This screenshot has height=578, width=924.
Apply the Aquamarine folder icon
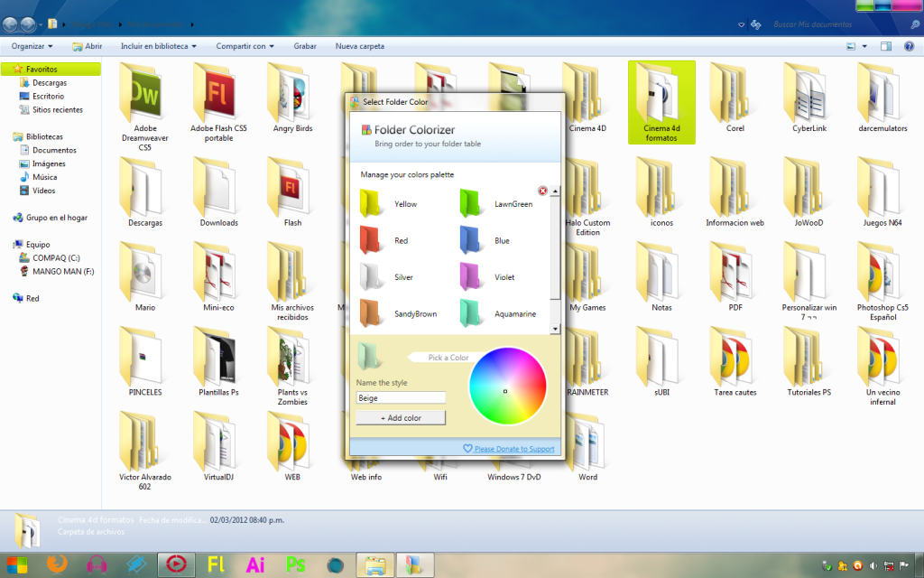point(469,313)
